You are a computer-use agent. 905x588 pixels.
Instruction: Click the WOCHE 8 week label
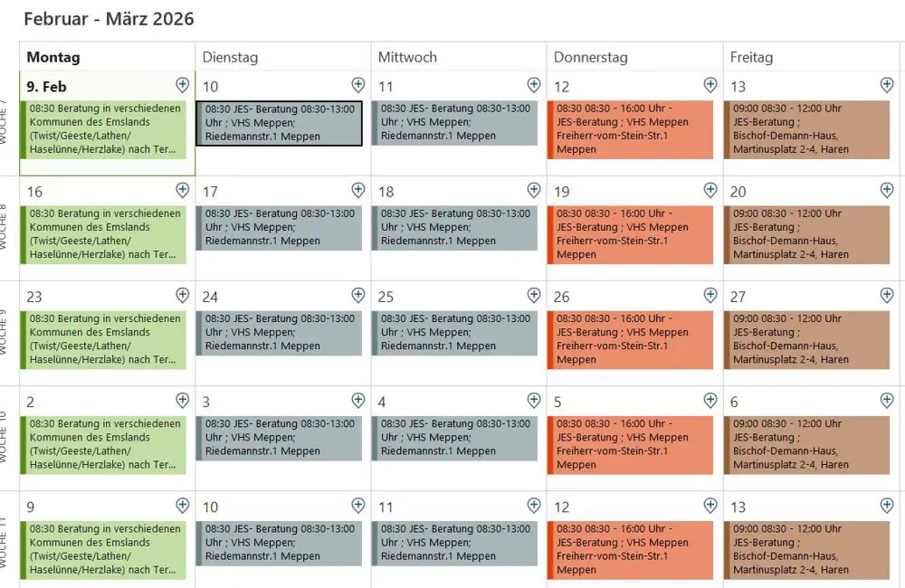(5, 227)
